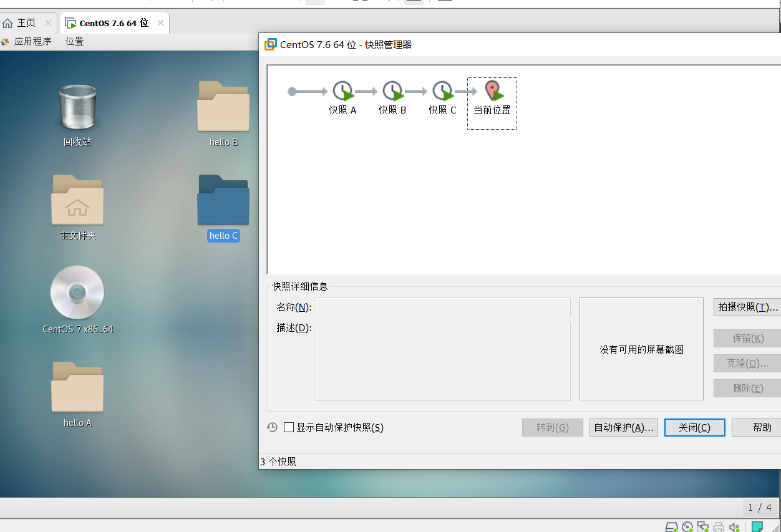781x532 pixels.
Task: Click the home icon in 主页 tab
Action: click(7, 23)
